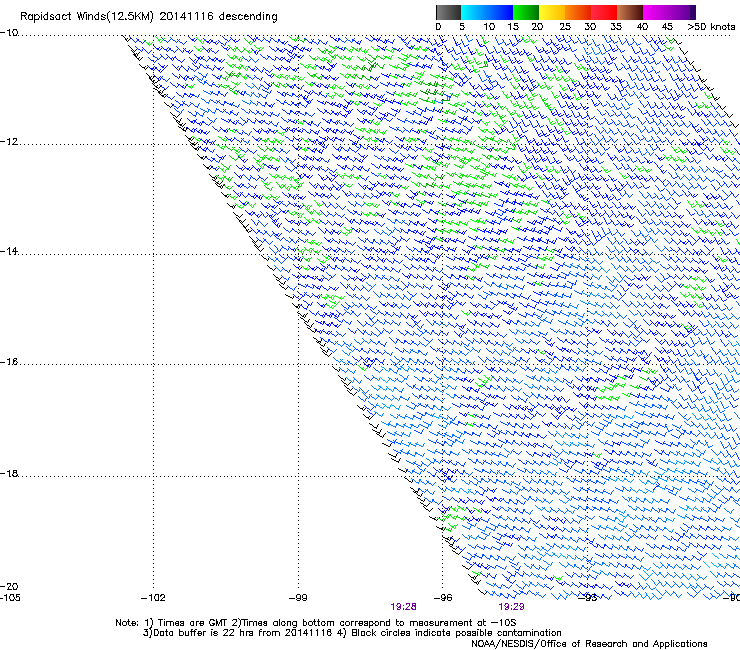Click the '0' label under the color bar
This screenshot has height=650, width=740.
(x=438, y=27)
